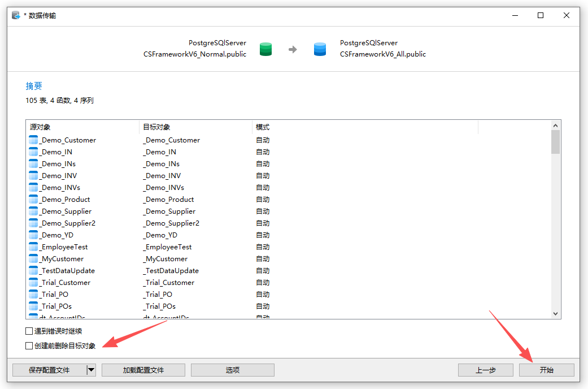Open the 选项 dialog
Image resolution: width=588 pixels, height=389 pixels.
(232, 370)
